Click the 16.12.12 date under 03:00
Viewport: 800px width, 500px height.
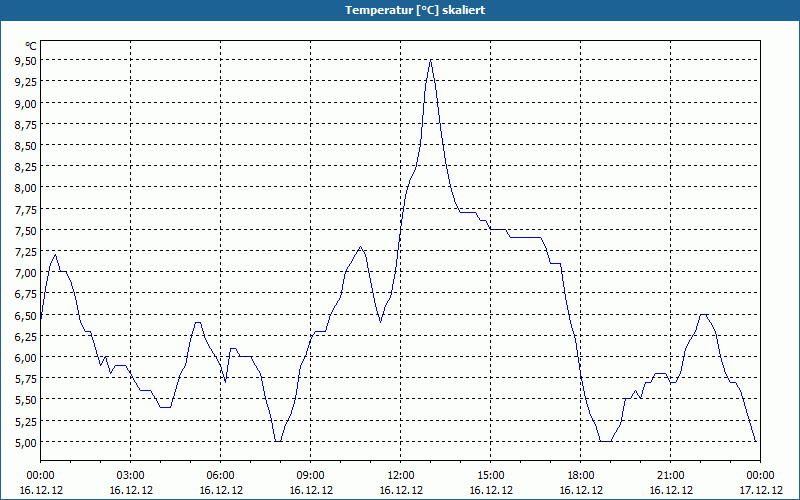[x=131, y=490]
